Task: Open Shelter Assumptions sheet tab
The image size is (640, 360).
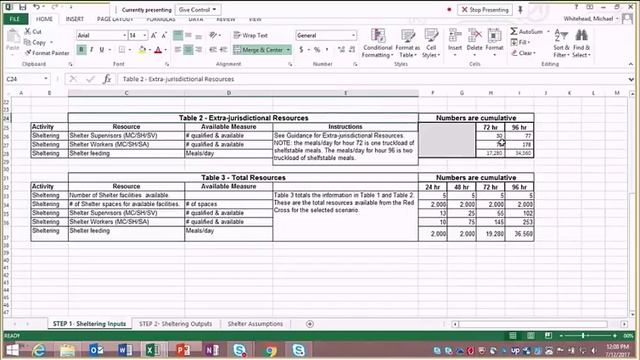Action: click(x=255, y=324)
